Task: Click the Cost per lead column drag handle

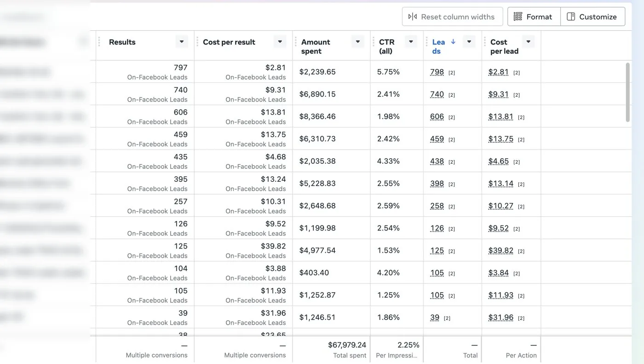Action: click(x=484, y=42)
